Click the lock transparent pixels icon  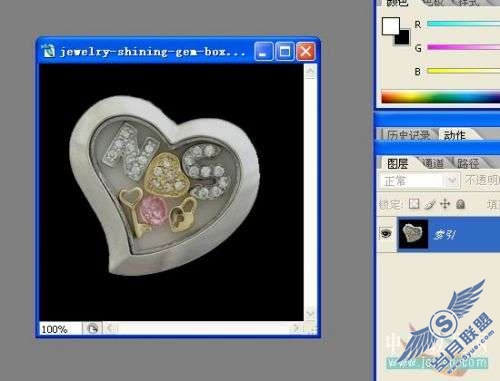coord(414,204)
